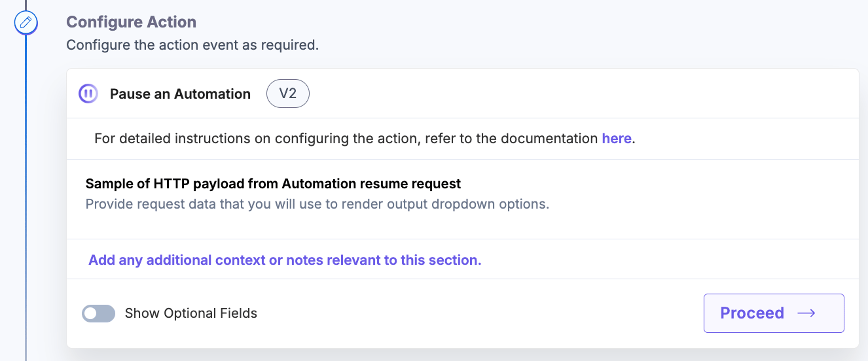Click 'Provide request data' helper description

tap(317, 204)
